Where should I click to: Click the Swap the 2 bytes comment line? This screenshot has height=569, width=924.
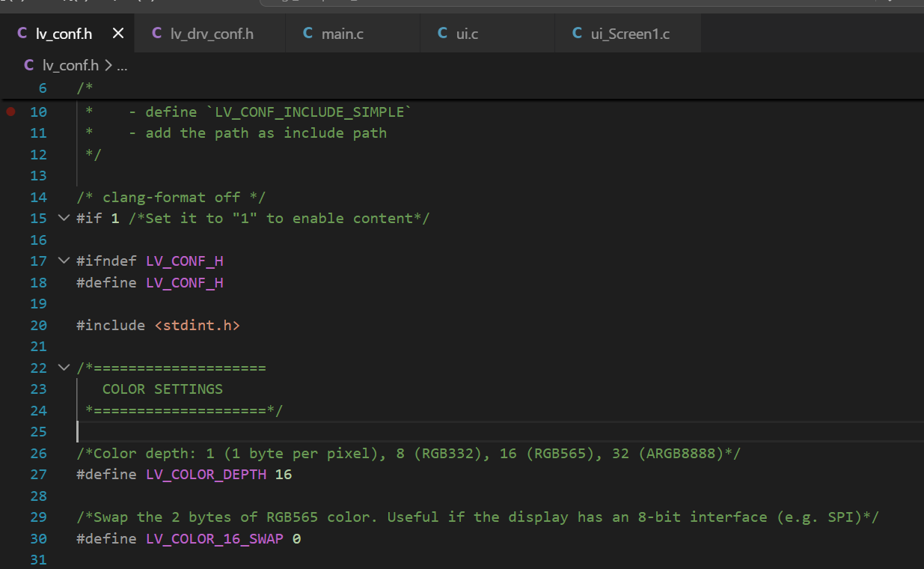[477, 517]
